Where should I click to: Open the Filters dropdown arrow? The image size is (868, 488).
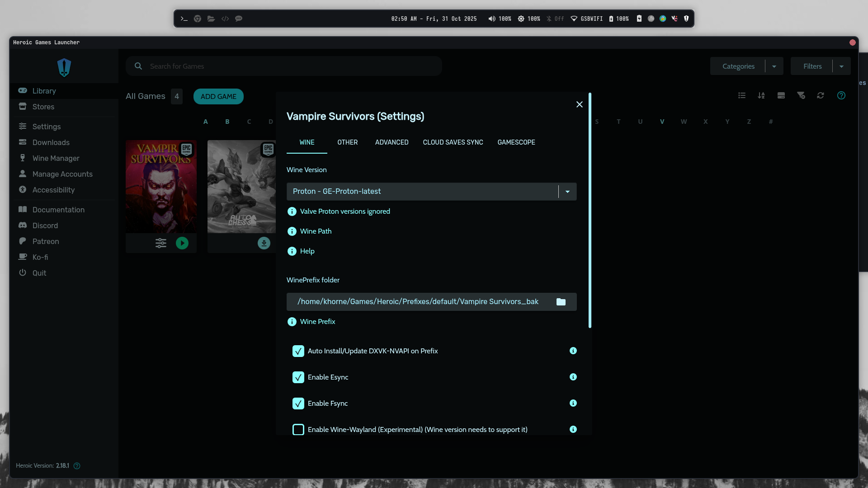tap(841, 66)
